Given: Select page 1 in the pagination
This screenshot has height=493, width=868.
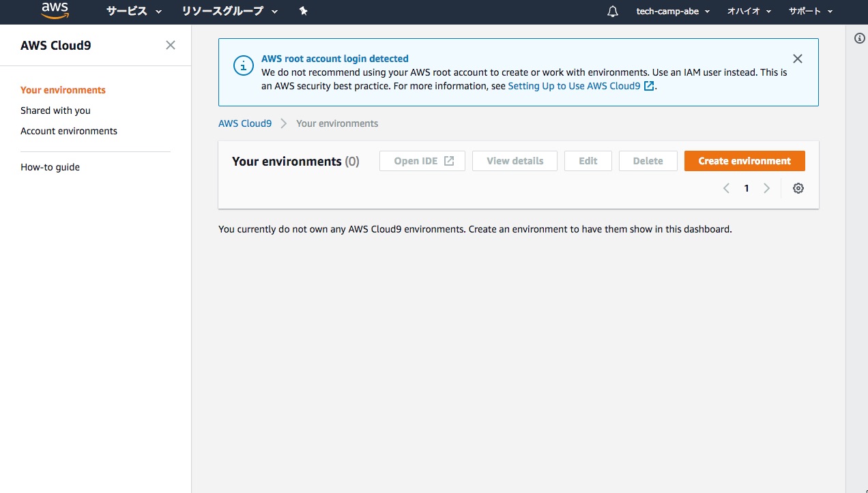Looking at the screenshot, I should click(x=747, y=188).
